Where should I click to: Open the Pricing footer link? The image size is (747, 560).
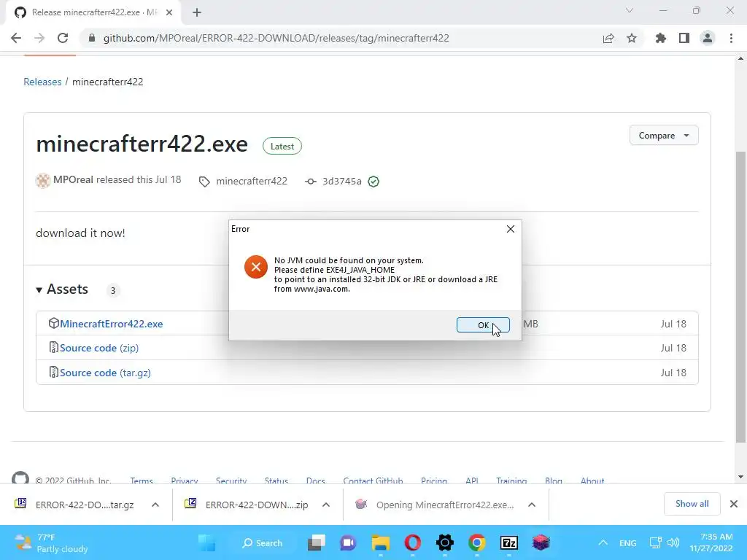[434, 481]
